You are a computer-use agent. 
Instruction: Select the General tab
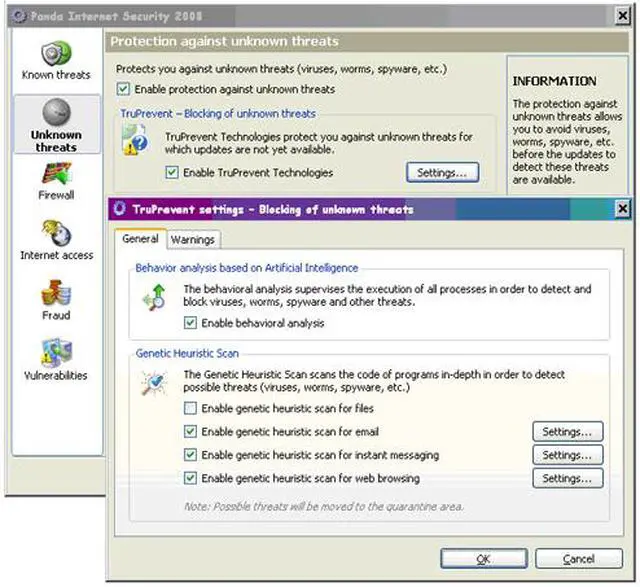[x=140, y=239]
